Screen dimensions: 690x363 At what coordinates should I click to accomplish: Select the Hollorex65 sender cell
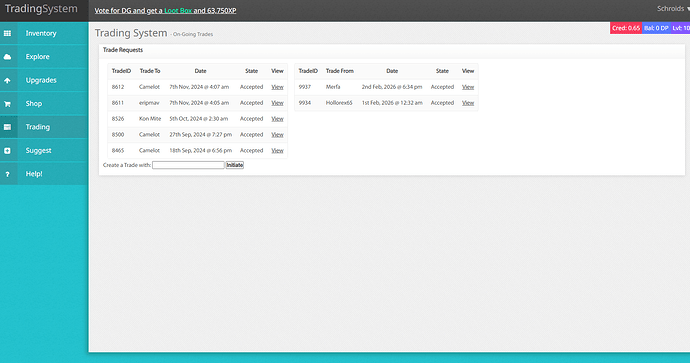339,103
